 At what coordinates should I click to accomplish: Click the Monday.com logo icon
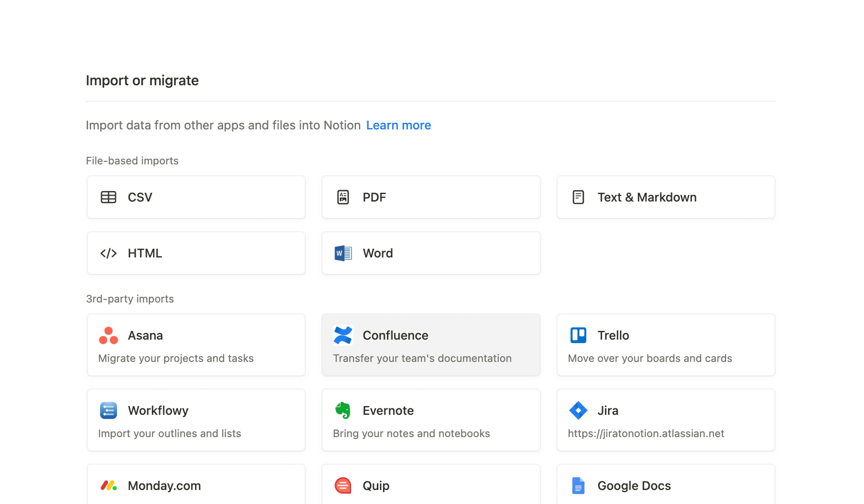(x=108, y=486)
